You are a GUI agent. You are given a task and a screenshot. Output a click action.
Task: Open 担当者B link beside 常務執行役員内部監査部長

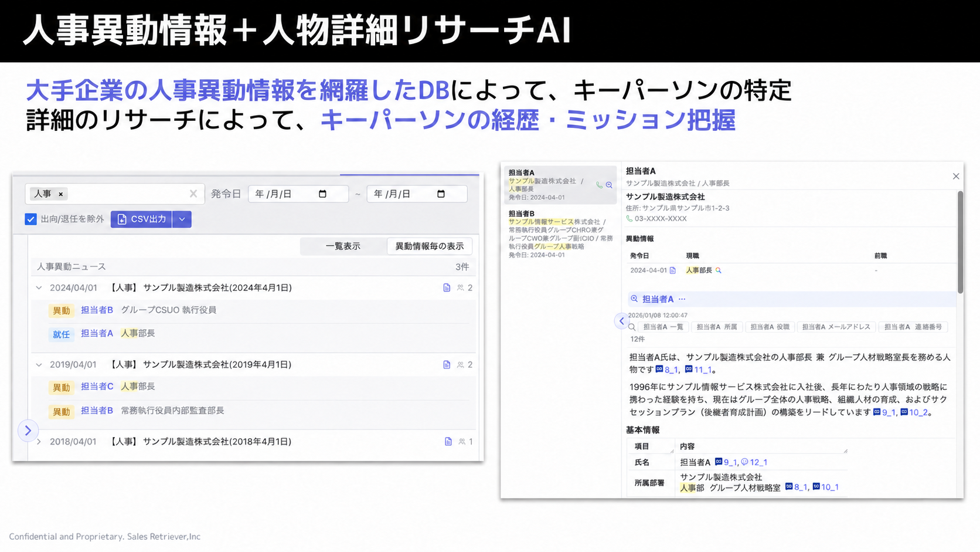point(97,411)
